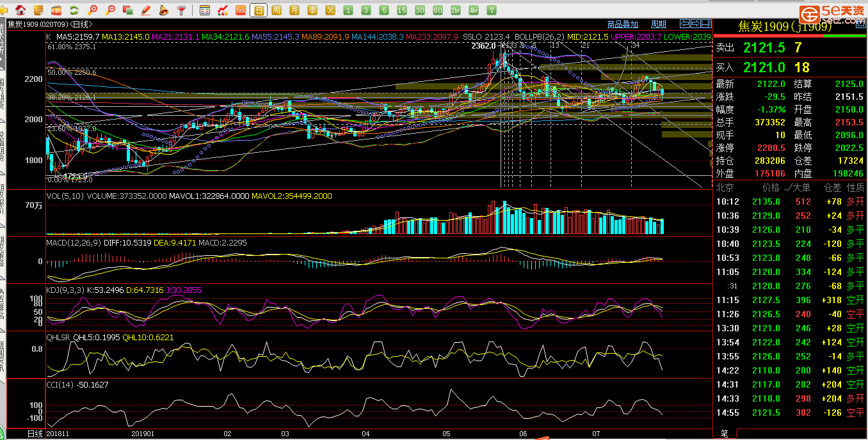Open 商品叠加 overlay link
Image resolution: width=868 pixels, height=440 pixels.
click(623, 24)
